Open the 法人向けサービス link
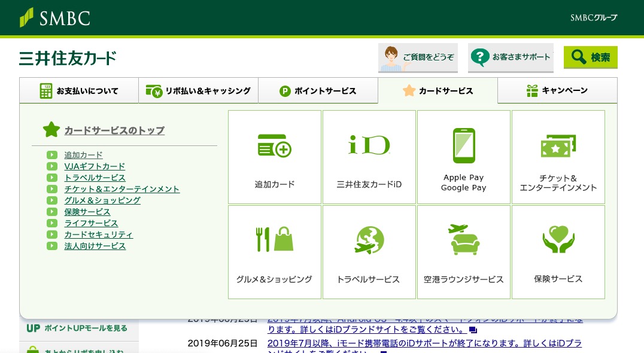The image size is (644, 353). tap(95, 246)
